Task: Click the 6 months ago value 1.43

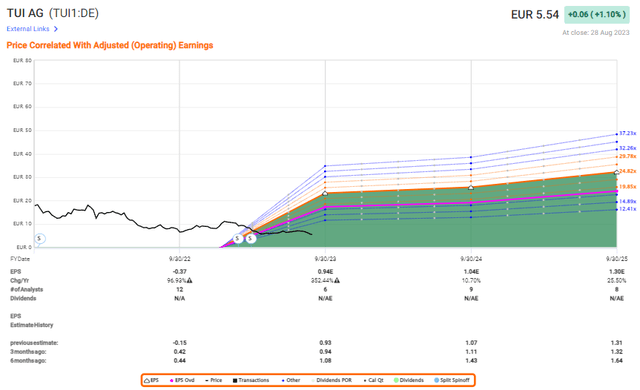Action: tap(471, 361)
